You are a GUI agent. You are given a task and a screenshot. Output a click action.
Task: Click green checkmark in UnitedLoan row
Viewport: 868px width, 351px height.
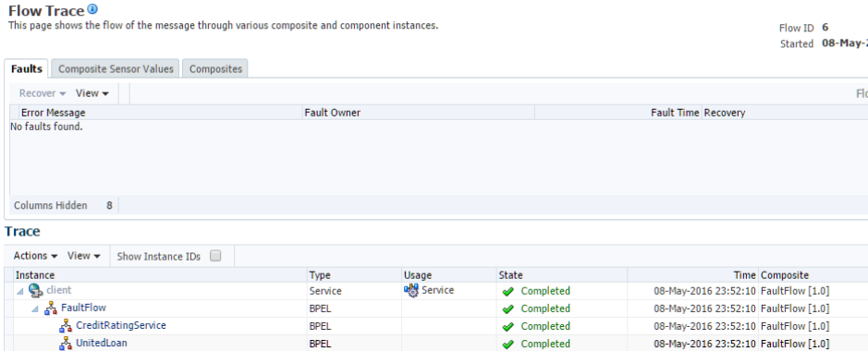[x=507, y=345]
